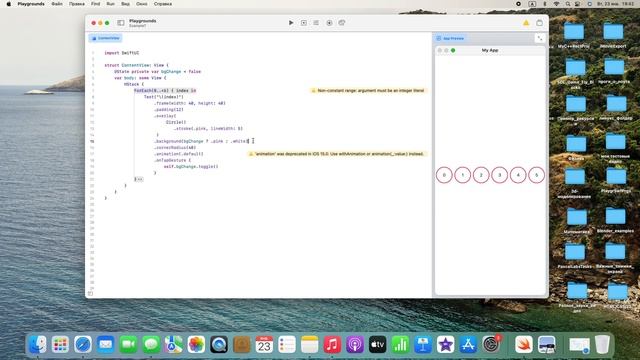The image size is (640, 360).
Task: Click the '@State private var bgChange' line
Action: [x=158, y=71]
